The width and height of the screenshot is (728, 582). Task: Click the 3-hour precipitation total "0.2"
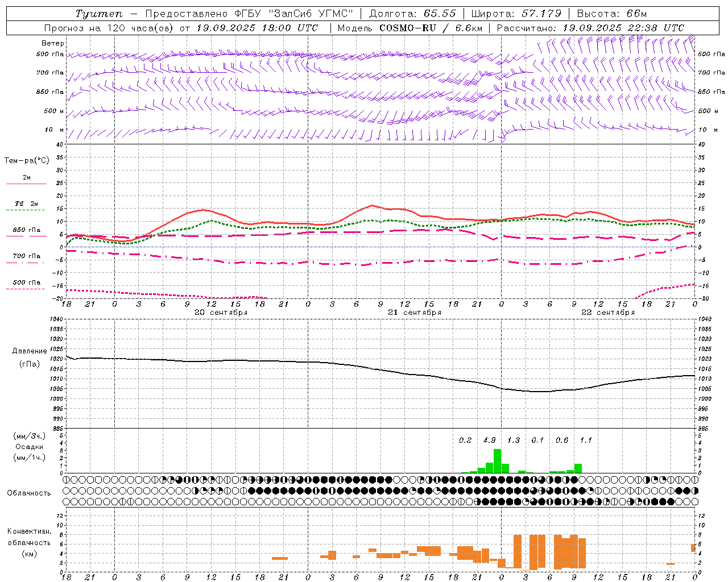(465, 440)
